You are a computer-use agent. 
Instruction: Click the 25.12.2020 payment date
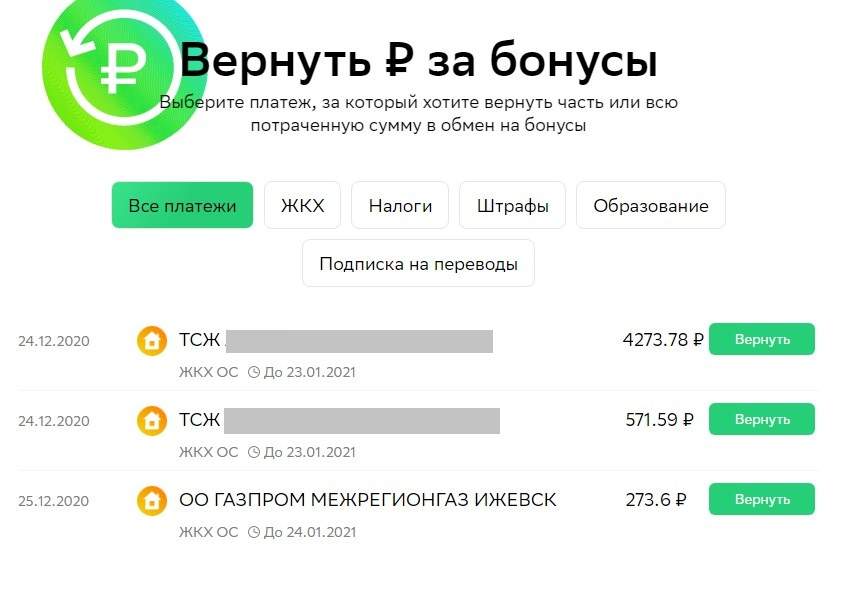pyautogui.click(x=54, y=501)
